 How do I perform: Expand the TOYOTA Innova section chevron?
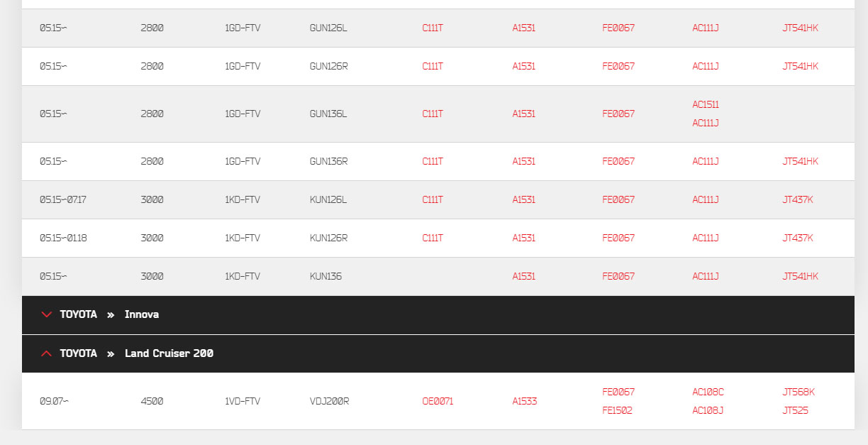point(47,314)
